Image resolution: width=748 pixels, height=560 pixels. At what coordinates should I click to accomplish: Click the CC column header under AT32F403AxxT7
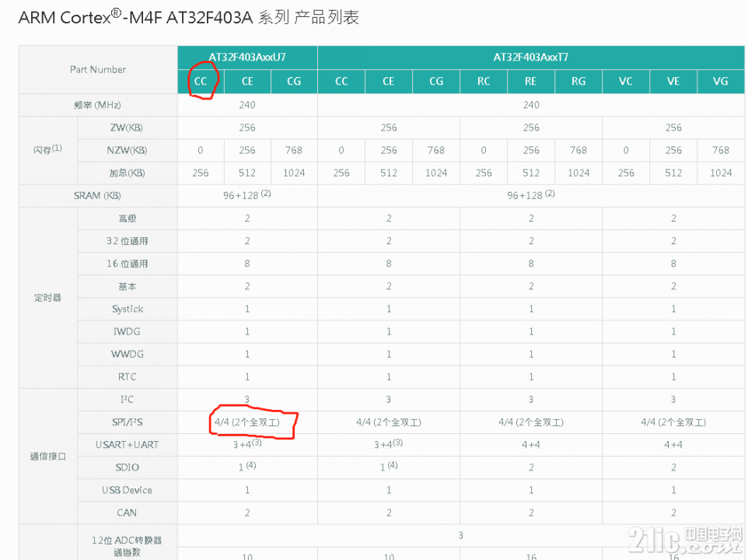[x=341, y=82]
